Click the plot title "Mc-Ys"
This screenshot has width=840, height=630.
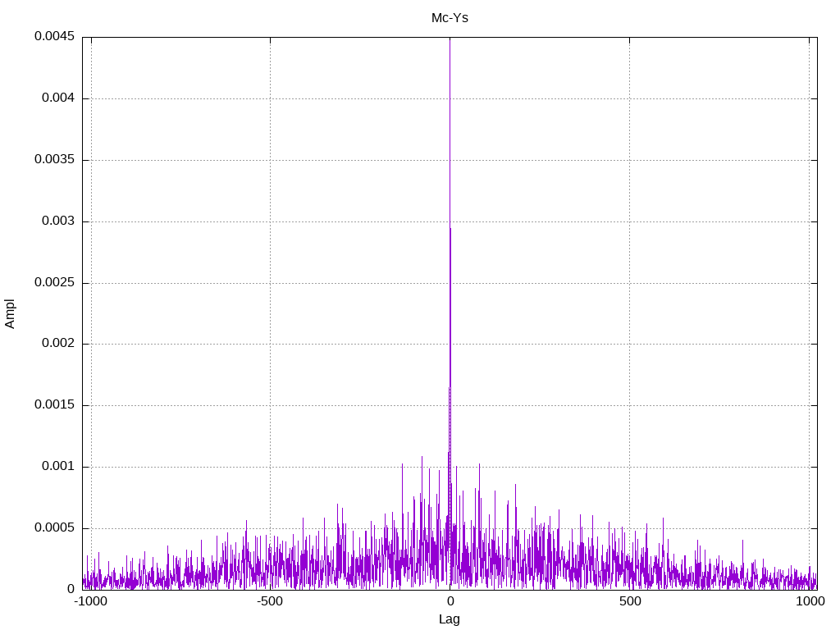450,17
